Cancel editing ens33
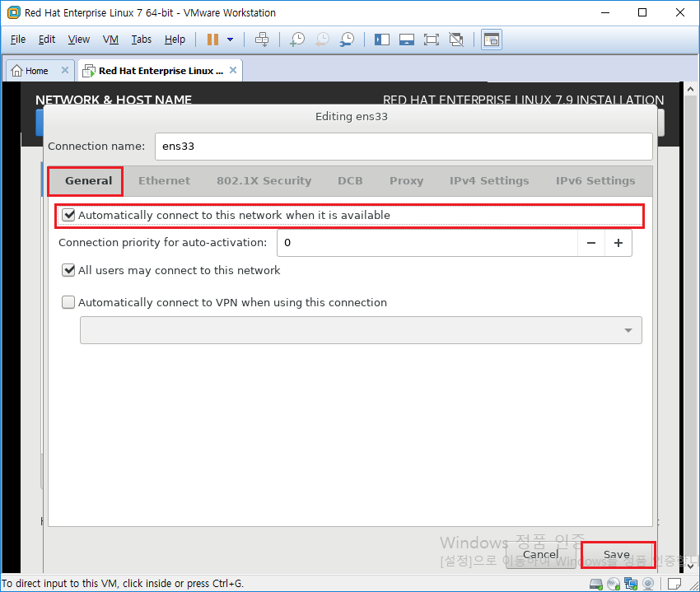The image size is (700, 592). (x=540, y=555)
